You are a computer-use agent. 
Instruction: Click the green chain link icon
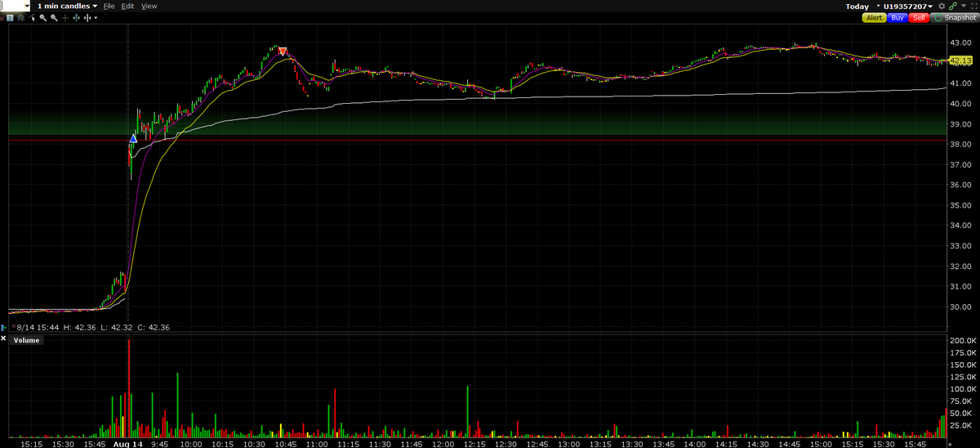point(953,7)
